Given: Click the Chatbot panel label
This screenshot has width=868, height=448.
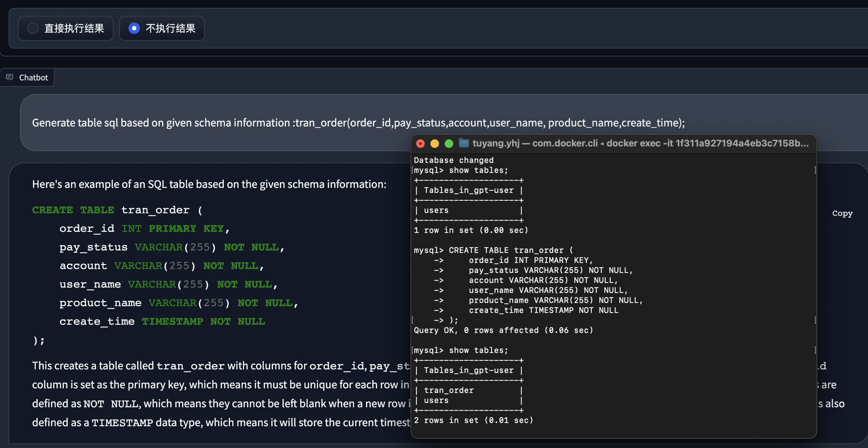Looking at the screenshot, I should [34, 78].
